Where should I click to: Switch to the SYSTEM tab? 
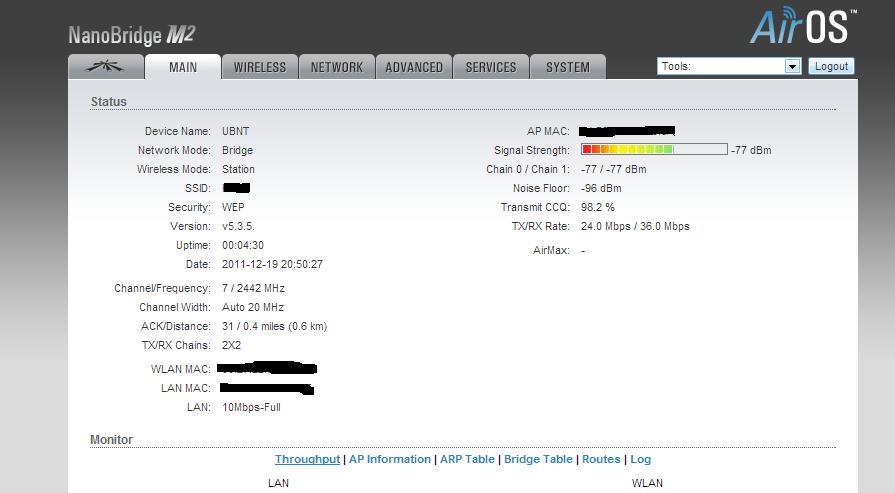[568, 67]
